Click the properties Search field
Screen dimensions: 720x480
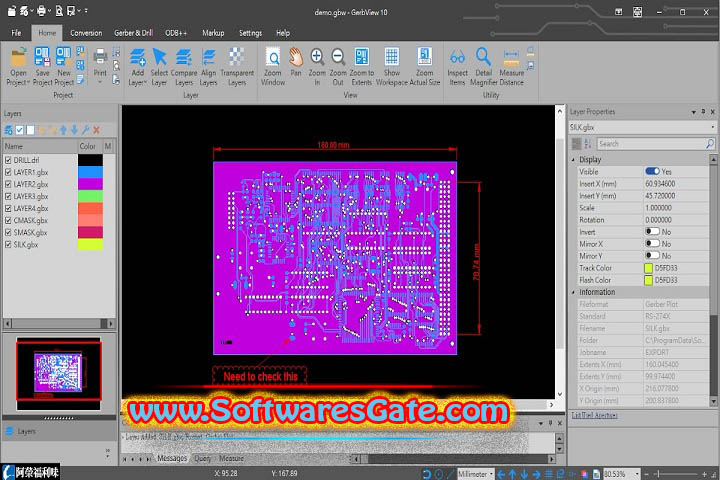(655, 144)
